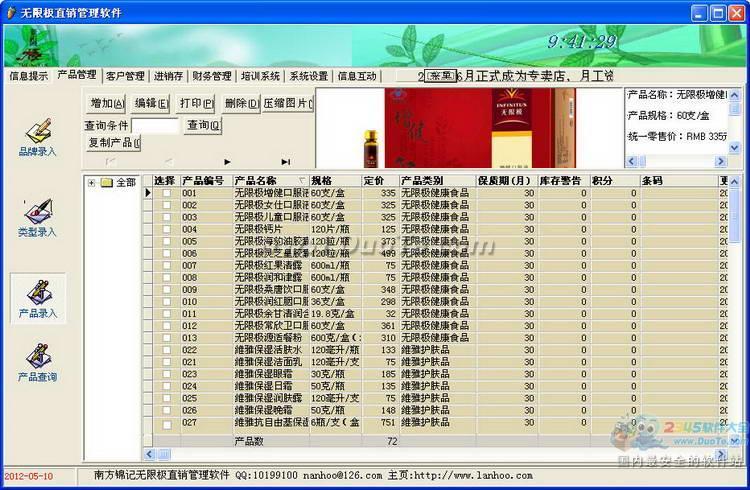Click the 增加 add button
The width and height of the screenshot is (750, 490).
(x=107, y=103)
